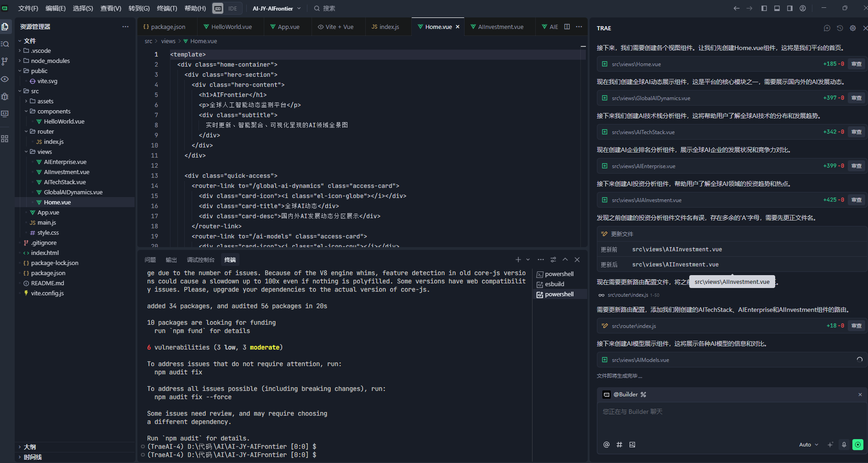Toggle maximize terminal panel with chevron icon
The image size is (868, 463).
click(x=565, y=260)
